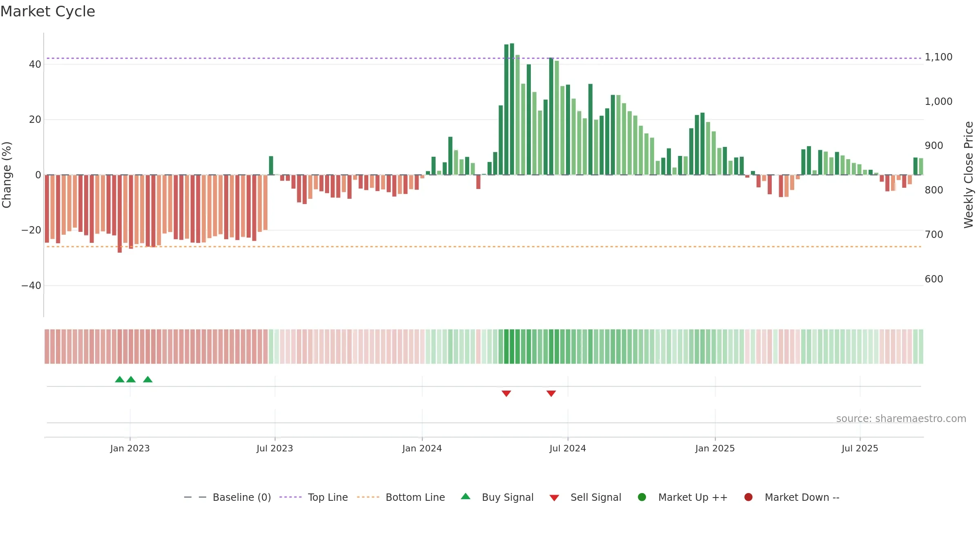Image resolution: width=980 pixels, height=551 pixels.
Task: Click the Jul 2024 axis label
Action: 568,449
